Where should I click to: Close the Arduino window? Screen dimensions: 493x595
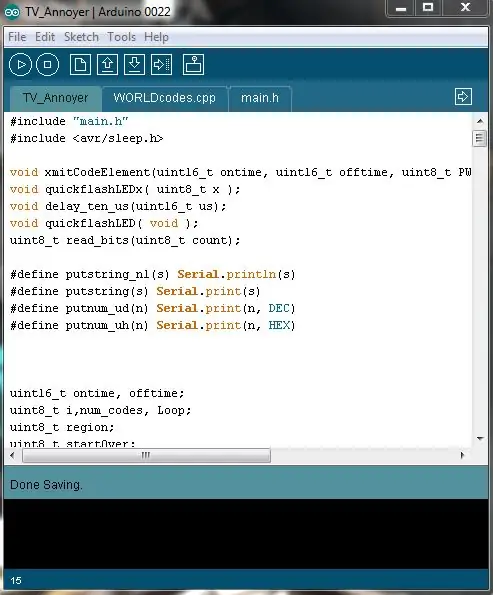466,8
